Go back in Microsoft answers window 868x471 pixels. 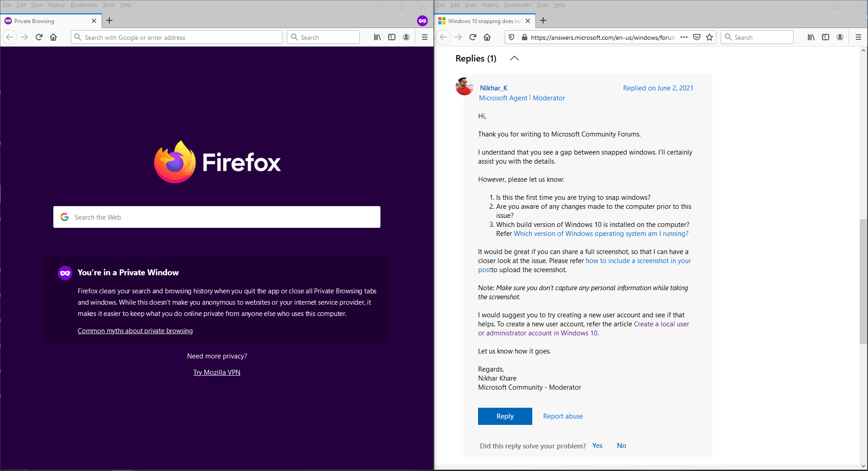[x=444, y=38]
